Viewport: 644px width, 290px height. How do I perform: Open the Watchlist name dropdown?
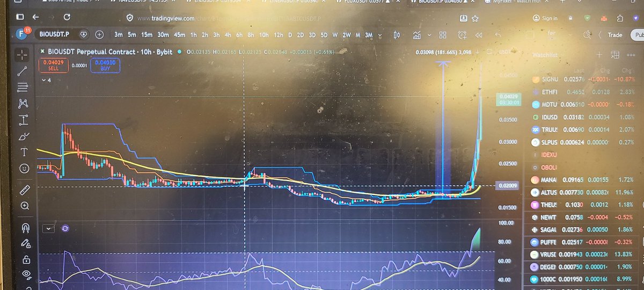tap(545, 55)
